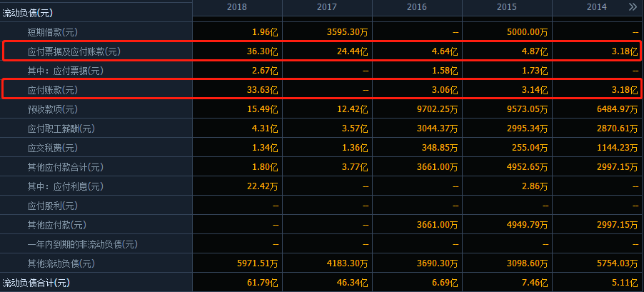Click the 应付职工薪酬(元) row label

[61, 129]
